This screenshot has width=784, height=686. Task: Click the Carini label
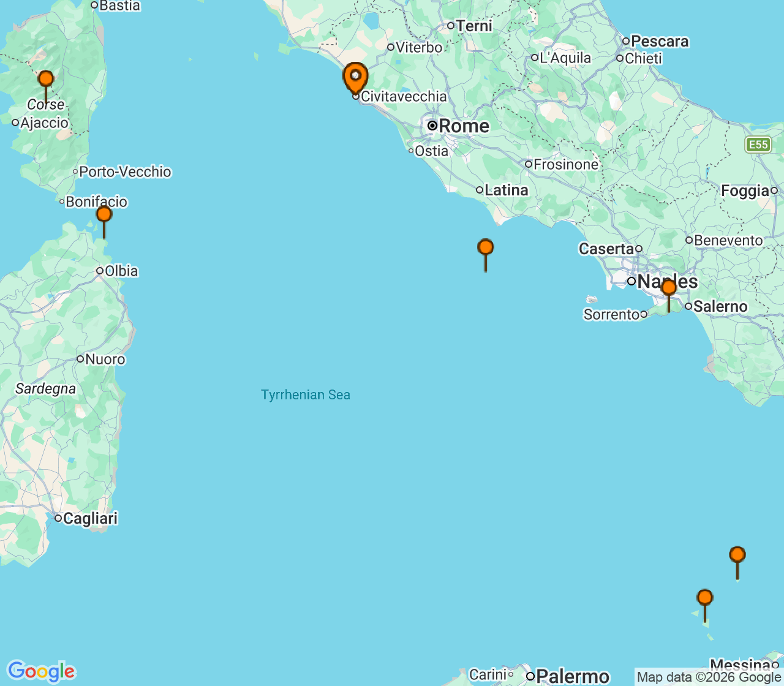pos(488,675)
